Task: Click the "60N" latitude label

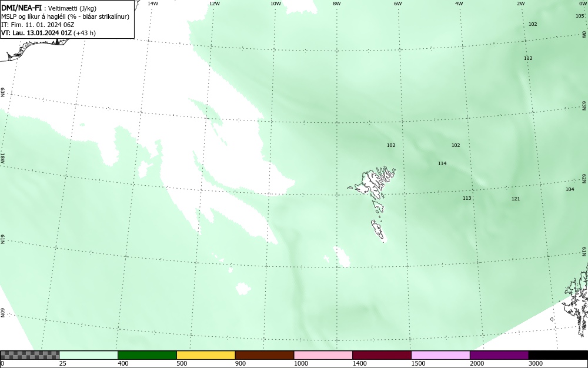Action: click(x=2, y=313)
